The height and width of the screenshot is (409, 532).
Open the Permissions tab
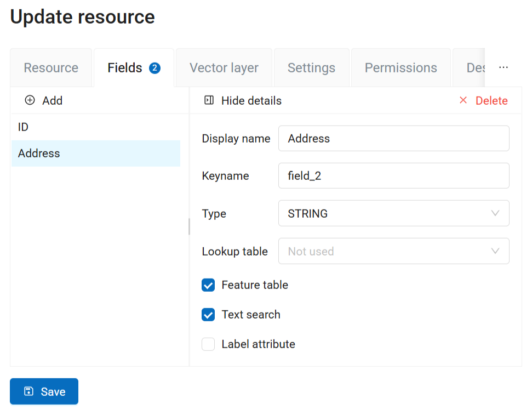[x=401, y=68]
